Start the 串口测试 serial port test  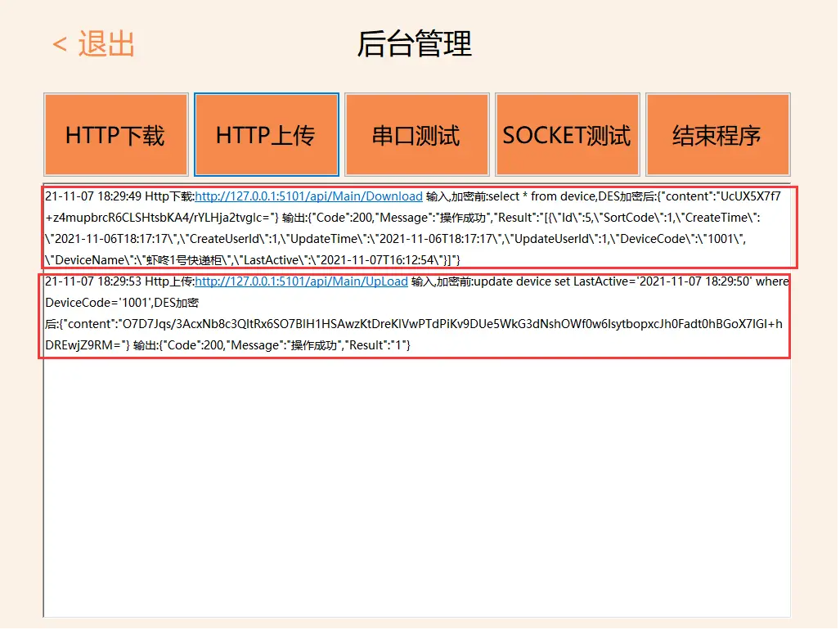click(x=416, y=135)
